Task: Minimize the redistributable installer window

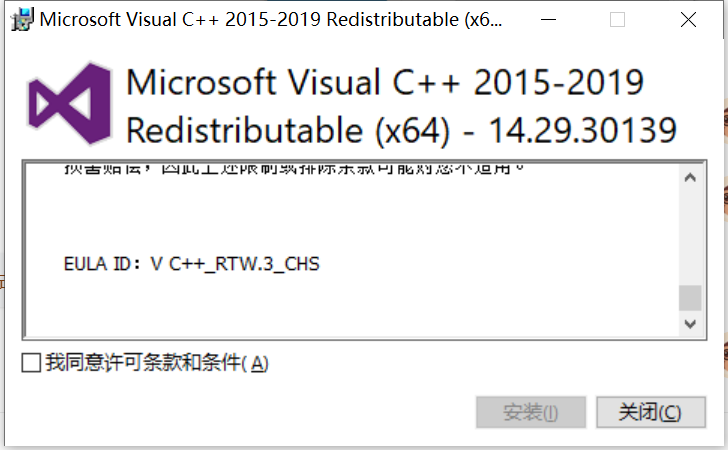Action: click(548, 20)
